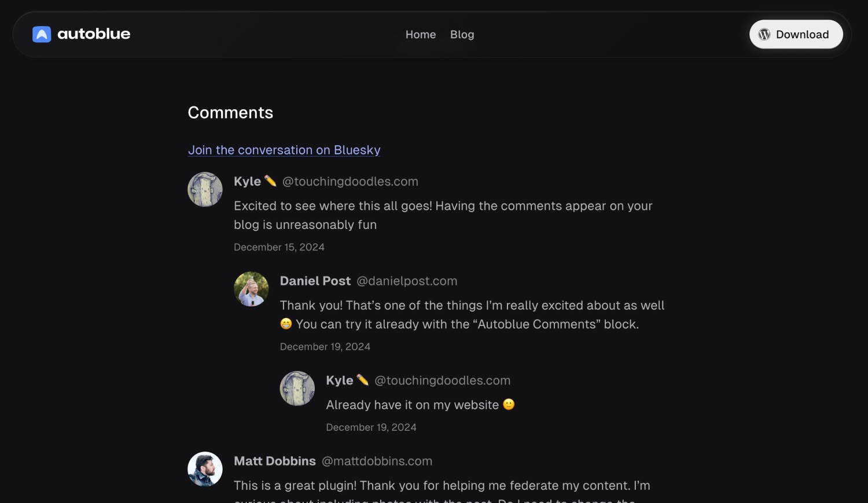Switch to the Blog page
868x503 pixels.
462,35
